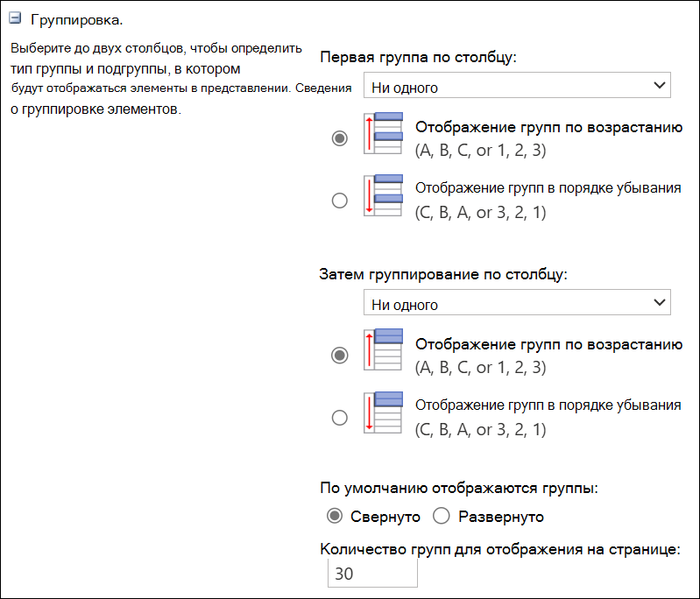The image size is (700, 599).
Task: Select ascending order for second group
Action: 340,356
